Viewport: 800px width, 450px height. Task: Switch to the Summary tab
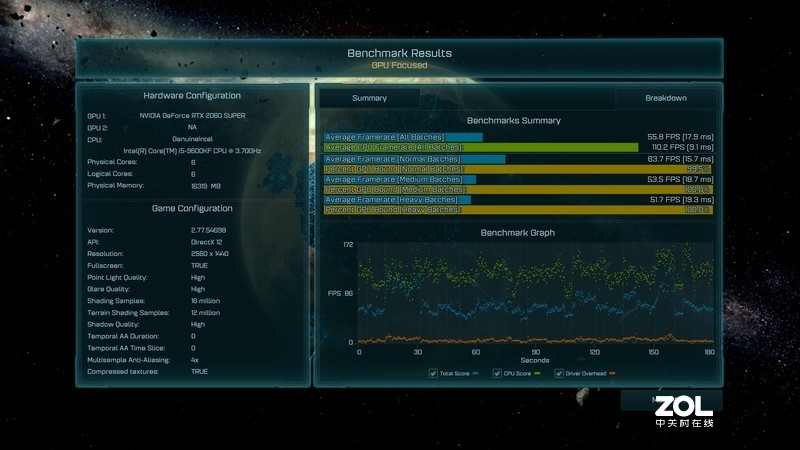[369, 98]
